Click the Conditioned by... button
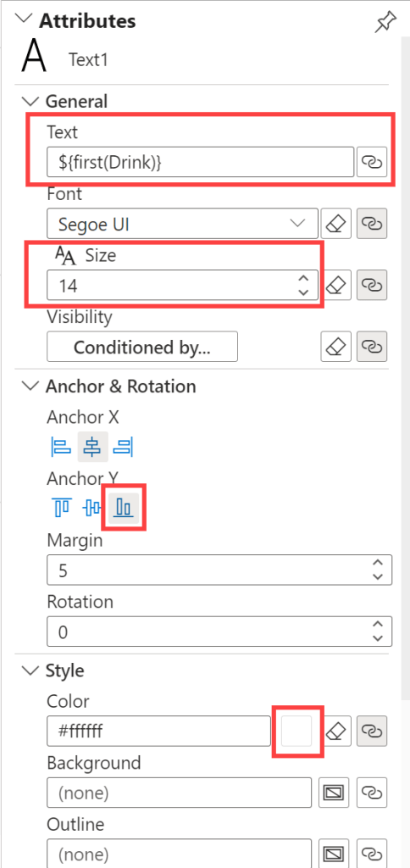Image resolution: width=410 pixels, height=868 pixels. pyautogui.click(x=142, y=347)
